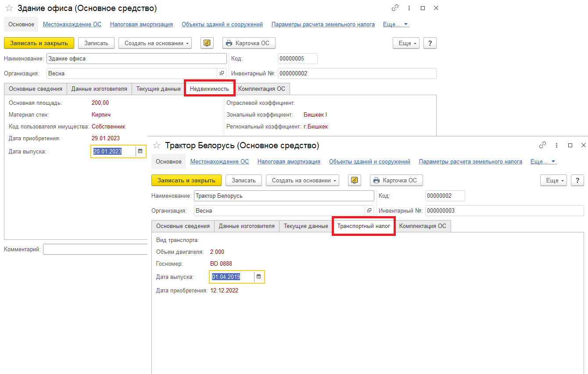This screenshot has width=588, height=374.
Task: Click Комментарий field in Здание офиса
Action: [95, 249]
